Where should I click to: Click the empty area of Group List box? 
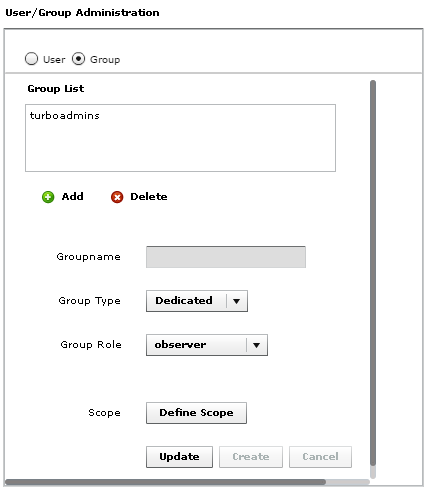(x=180, y=147)
